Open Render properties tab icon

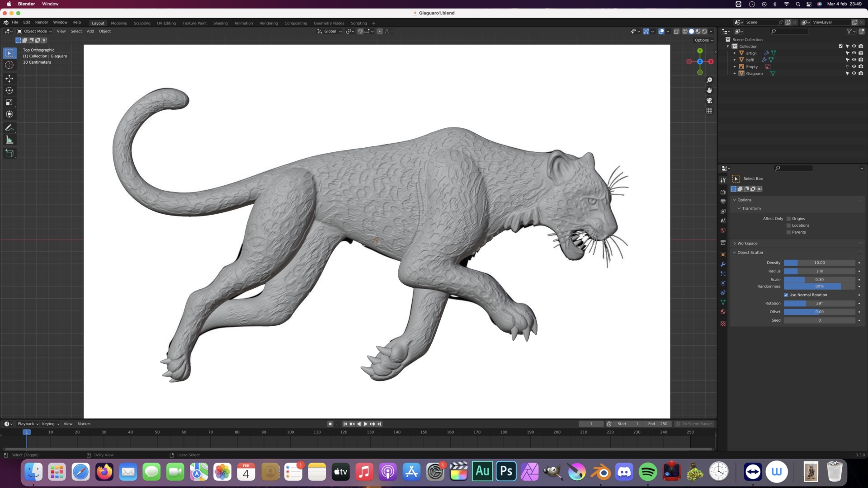pos(723,192)
